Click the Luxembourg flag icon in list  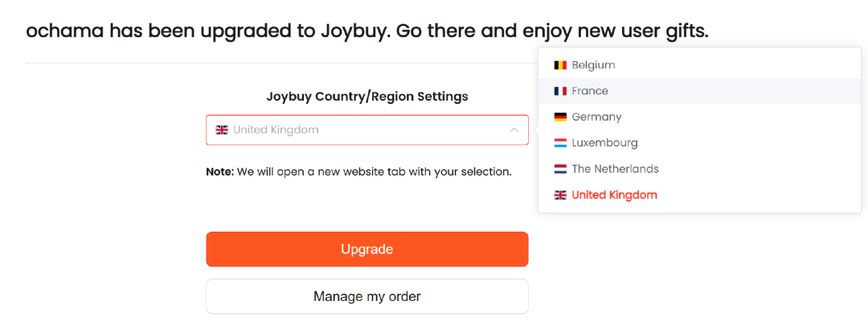coord(560,143)
